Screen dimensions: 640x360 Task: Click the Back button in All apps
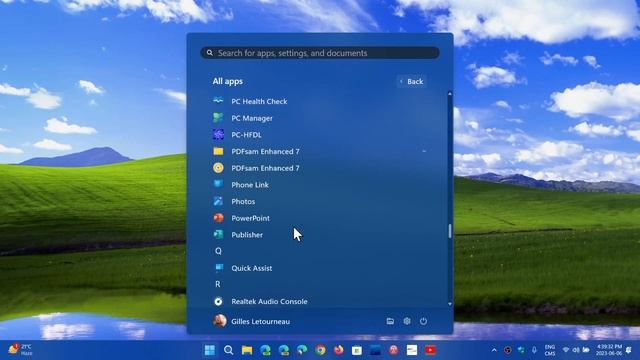click(x=411, y=81)
